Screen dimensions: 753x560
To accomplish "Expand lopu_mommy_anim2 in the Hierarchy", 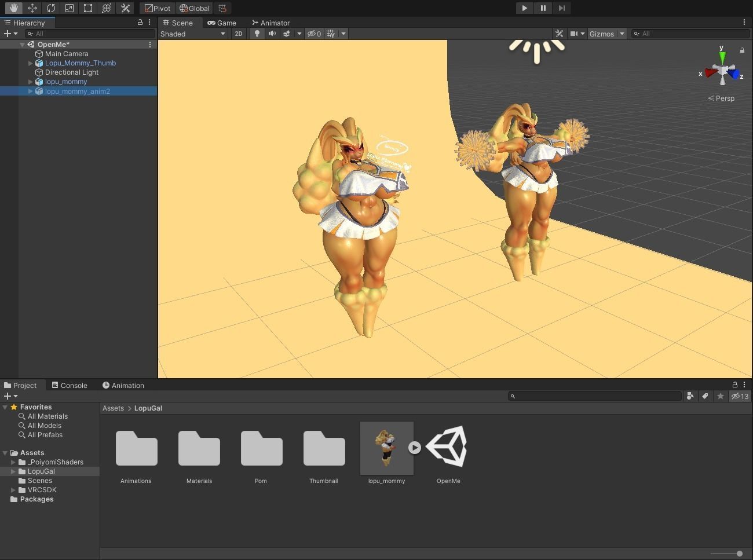I will click(x=31, y=91).
